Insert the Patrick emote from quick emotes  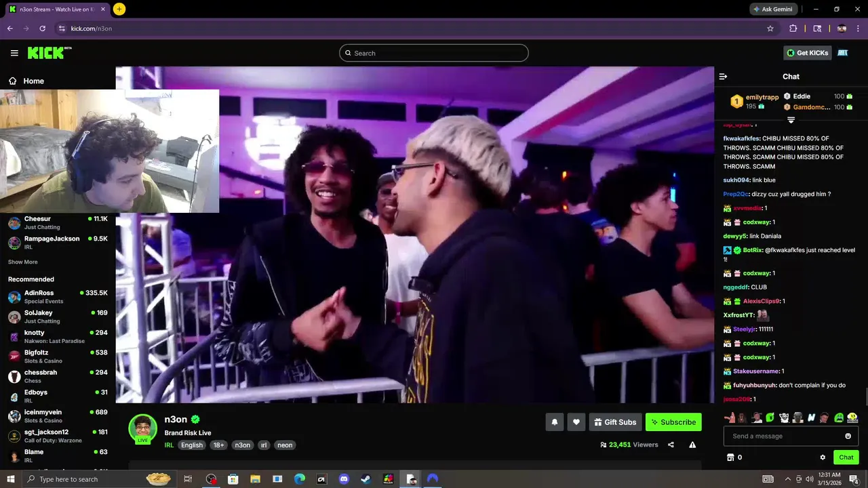(729, 418)
